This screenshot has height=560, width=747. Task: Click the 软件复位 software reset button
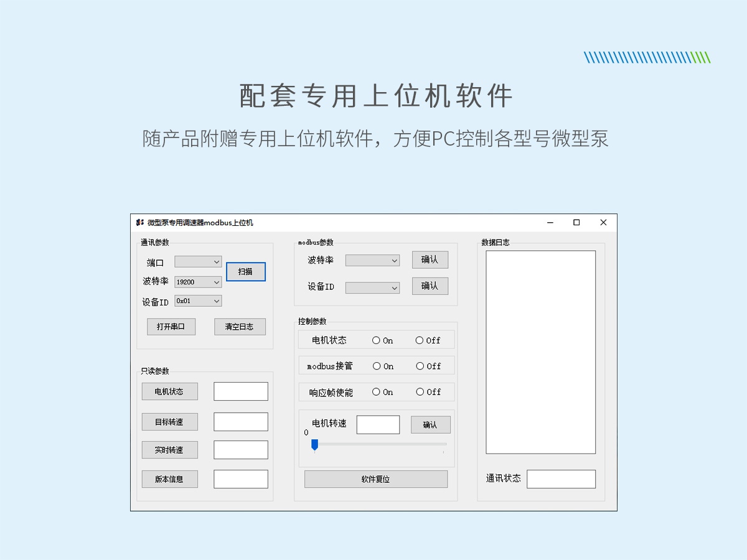tap(376, 478)
